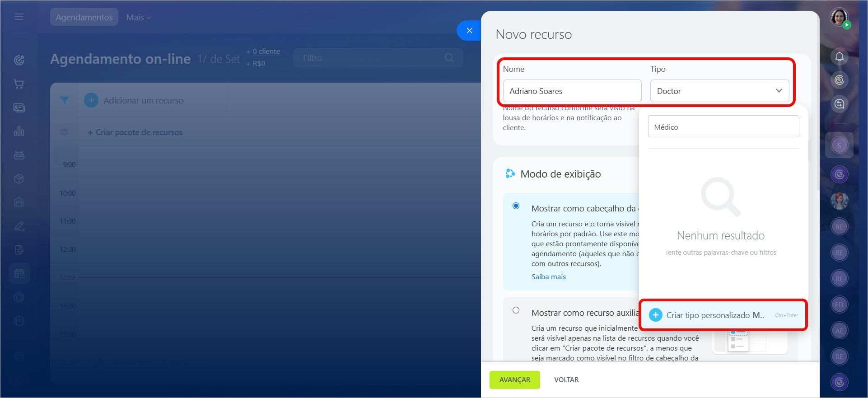Open the Saiba mais link
Screen dimensions: 868x398
[x=548, y=277]
